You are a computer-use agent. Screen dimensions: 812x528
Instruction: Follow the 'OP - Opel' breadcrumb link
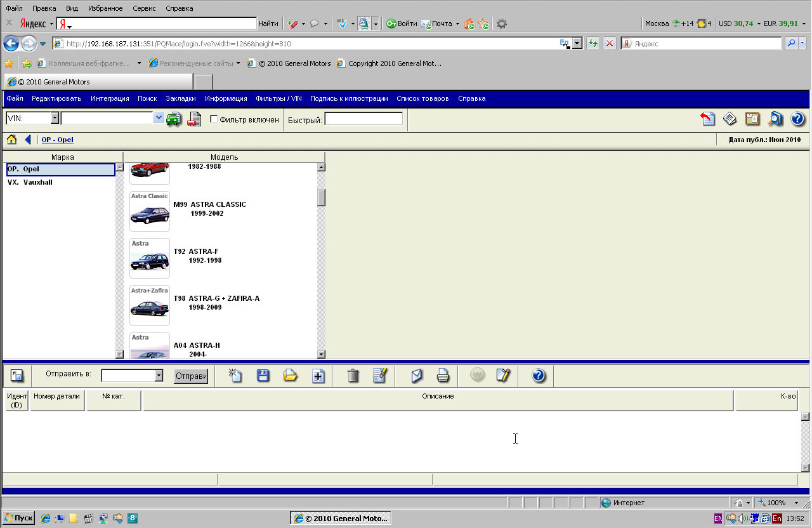tap(58, 140)
